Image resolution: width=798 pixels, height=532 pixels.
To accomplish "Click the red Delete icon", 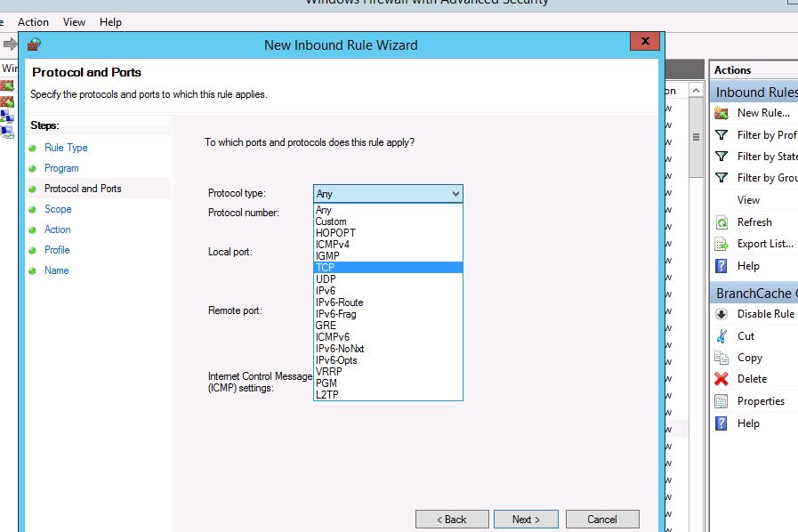I will (721, 379).
